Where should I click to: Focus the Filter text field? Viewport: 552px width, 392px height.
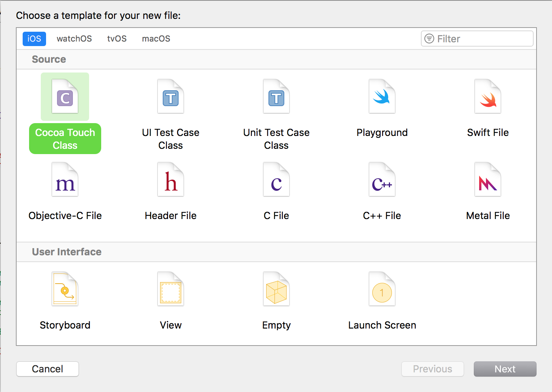477,39
